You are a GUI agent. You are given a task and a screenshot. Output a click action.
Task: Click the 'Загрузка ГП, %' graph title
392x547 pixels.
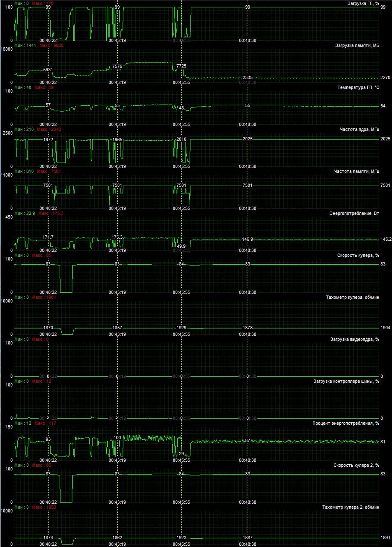[x=363, y=3]
